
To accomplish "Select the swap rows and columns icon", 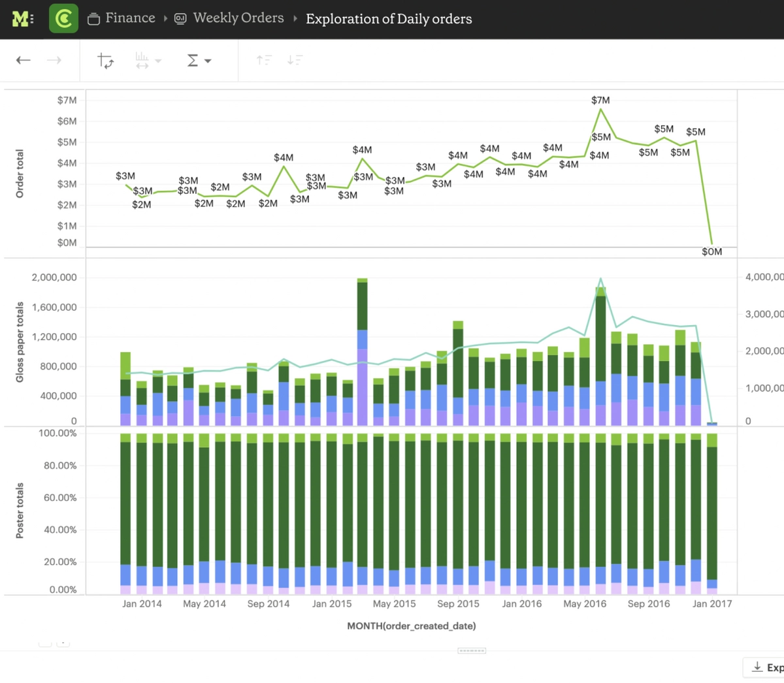I will click(106, 59).
